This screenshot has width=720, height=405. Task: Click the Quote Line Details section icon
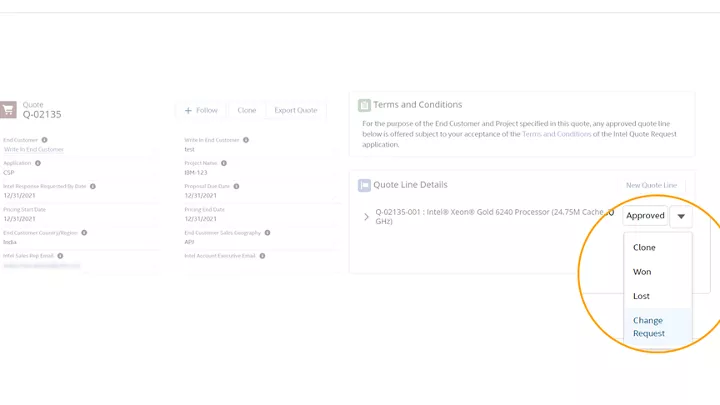tap(364, 185)
